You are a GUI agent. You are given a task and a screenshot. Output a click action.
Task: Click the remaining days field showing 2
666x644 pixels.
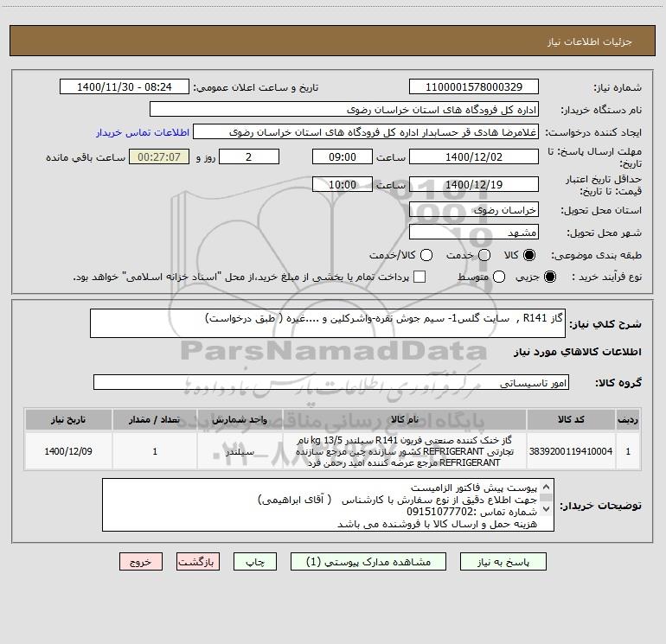pos(249,156)
